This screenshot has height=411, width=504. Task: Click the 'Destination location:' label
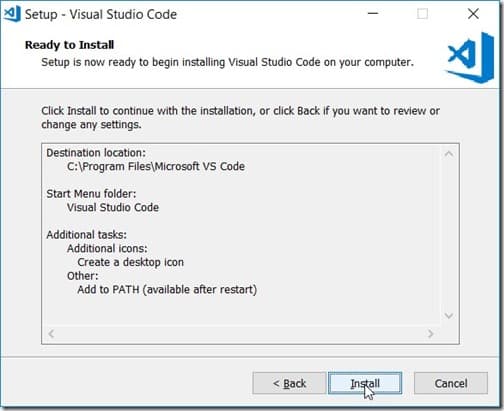(96, 153)
